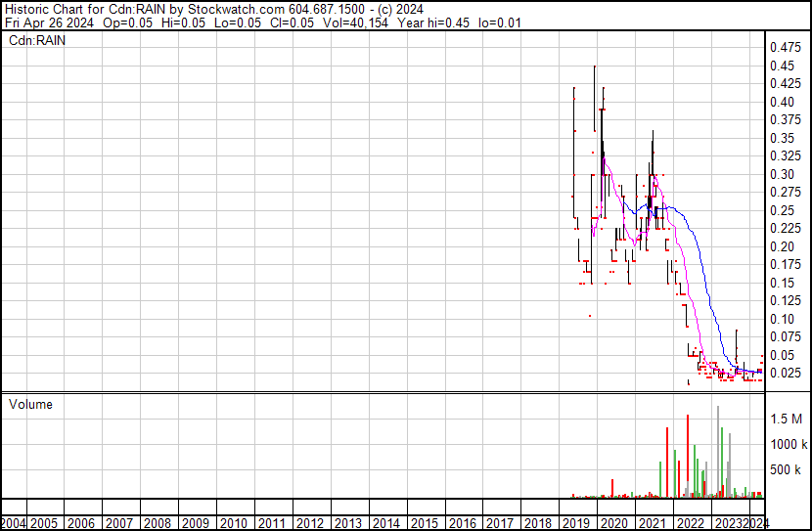
Task: Click the 'Volume' panel label
Action: click(x=30, y=404)
